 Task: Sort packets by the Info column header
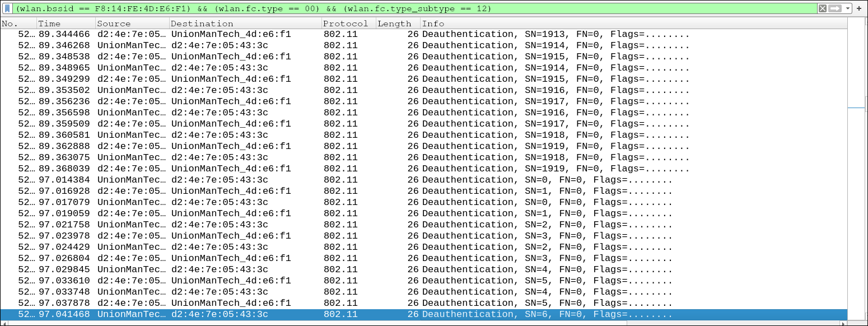pos(634,24)
